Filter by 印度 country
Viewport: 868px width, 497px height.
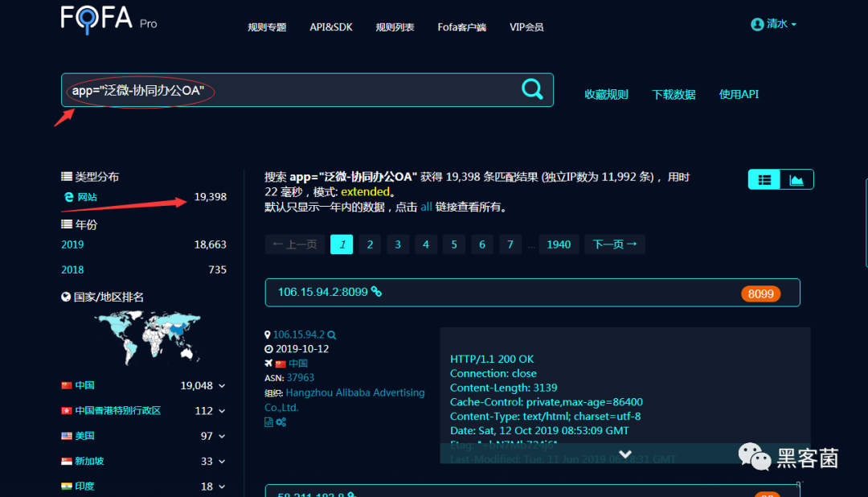click(x=84, y=487)
